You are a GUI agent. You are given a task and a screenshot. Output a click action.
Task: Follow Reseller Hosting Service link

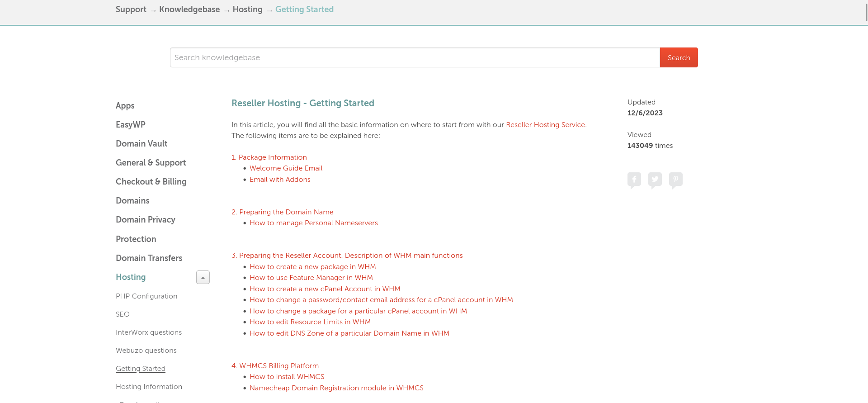coord(546,125)
